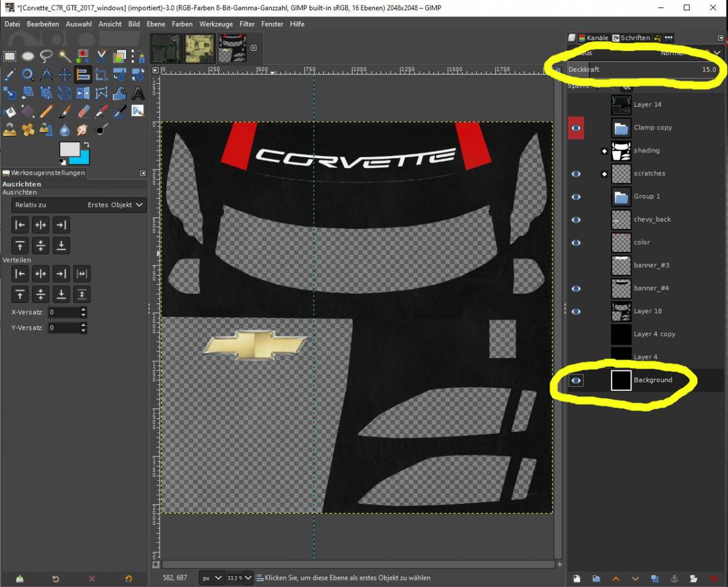This screenshot has height=587, width=728.
Task: Select the Heal tool bandage icon
Action: tap(28, 129)
